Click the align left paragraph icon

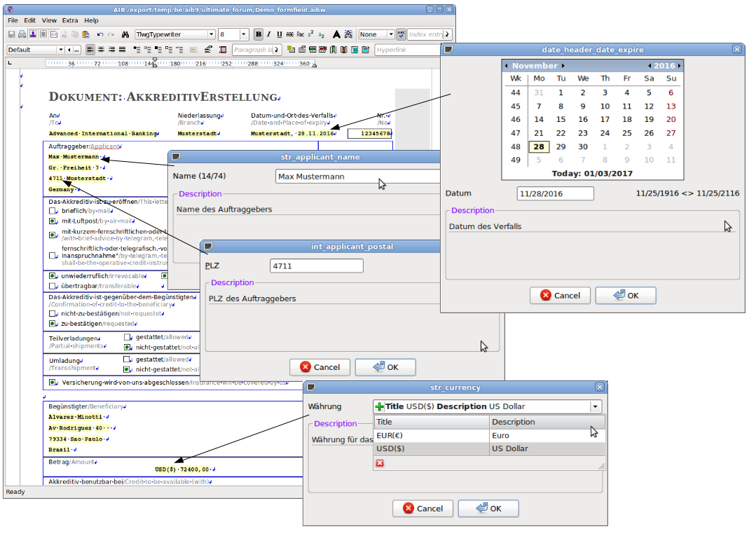[90, 50]
